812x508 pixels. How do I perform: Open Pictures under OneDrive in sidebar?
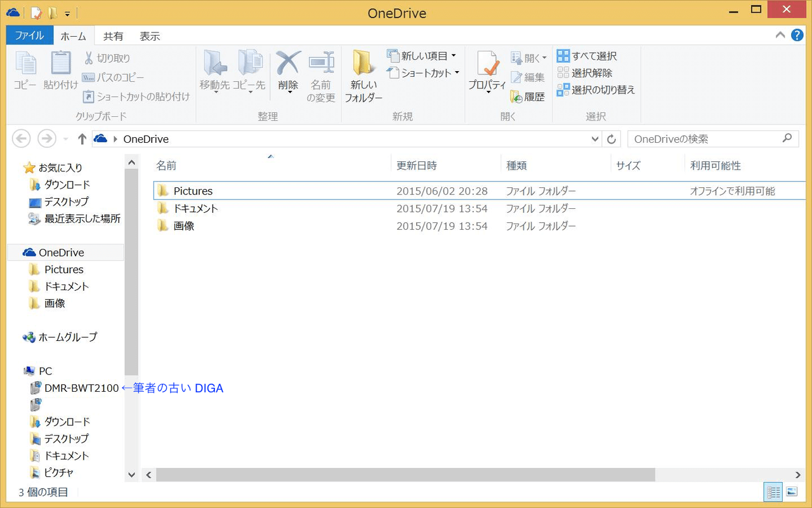[56, 269]
